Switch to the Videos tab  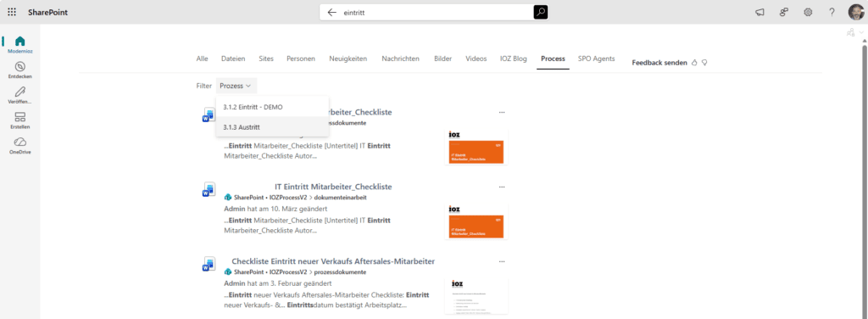pyautogui.click(x=476, y=59)
